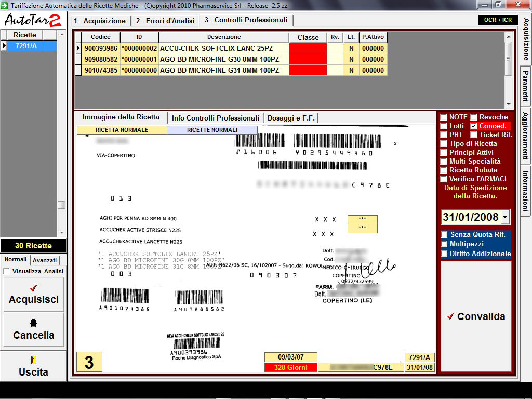Click the application icon in title bar

point(5,5)
